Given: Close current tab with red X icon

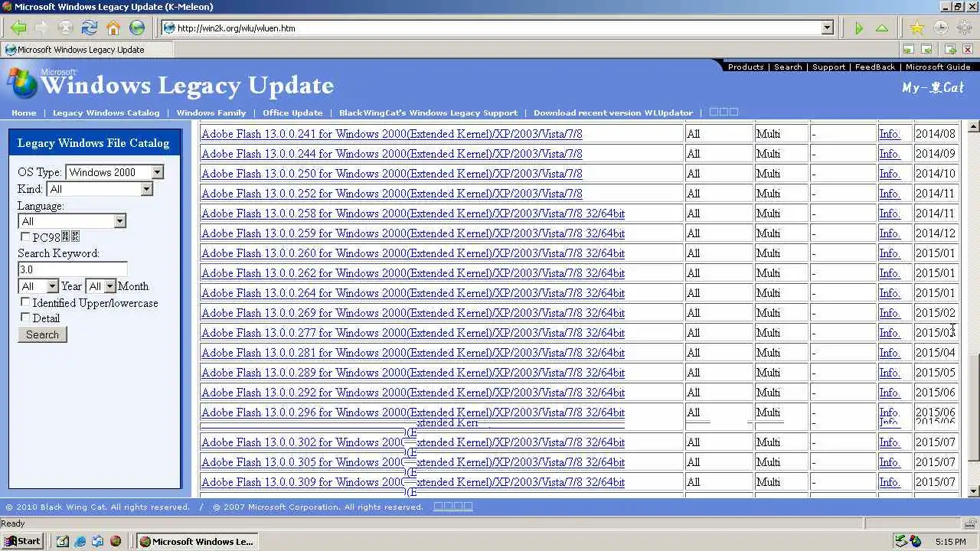Looking at the screenshot, I should pos(968,49).
